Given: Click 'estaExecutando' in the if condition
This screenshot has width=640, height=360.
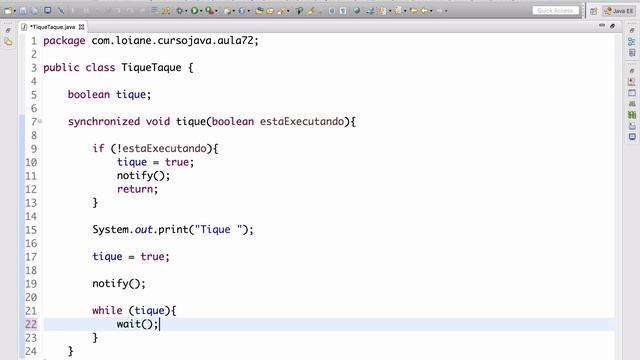Looking at the screenshot, I should pos(164,148).
